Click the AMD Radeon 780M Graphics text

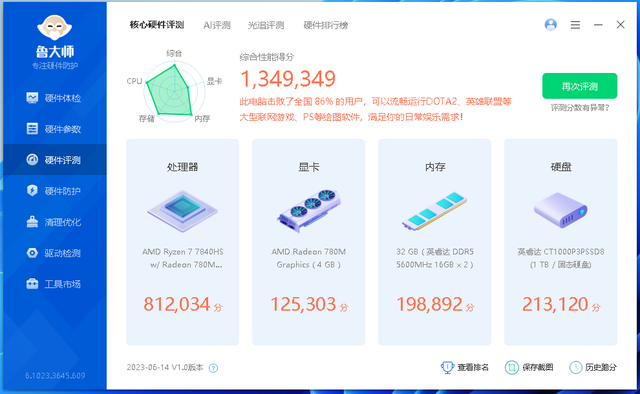(x=309, y=258)
